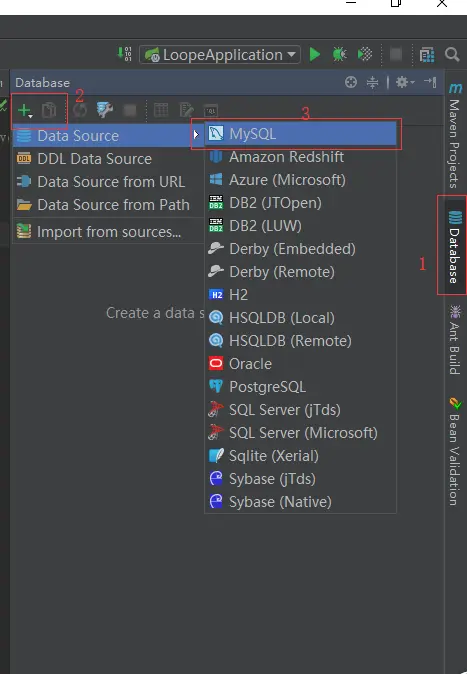Viewport: 467px width, 674px height.
Task: Click the stop disconnect square icon in Database toolbar
Action: coord(129,110)
